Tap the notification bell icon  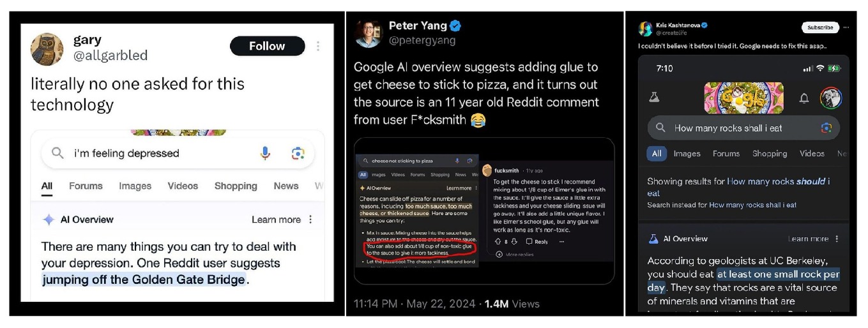(804, 98)
